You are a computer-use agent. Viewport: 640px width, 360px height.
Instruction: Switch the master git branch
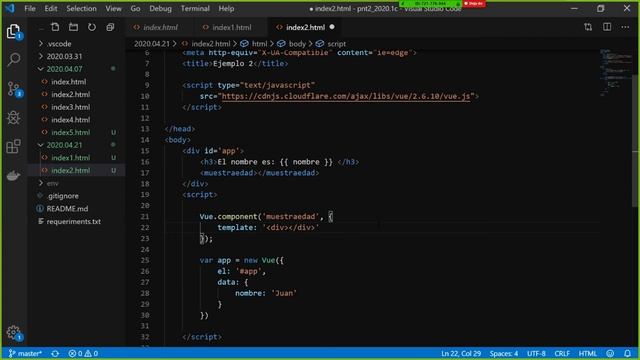click(x=25, y=353)
